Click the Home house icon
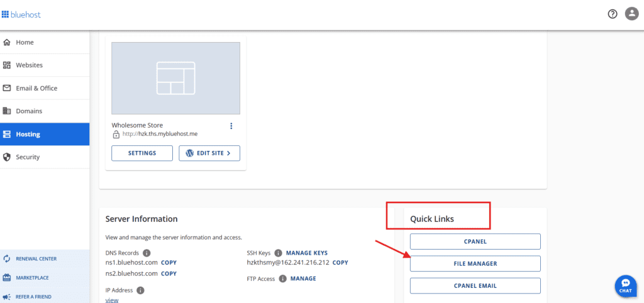Image resolution: width=644 pixels, height=303 pixels. [7, 42]
